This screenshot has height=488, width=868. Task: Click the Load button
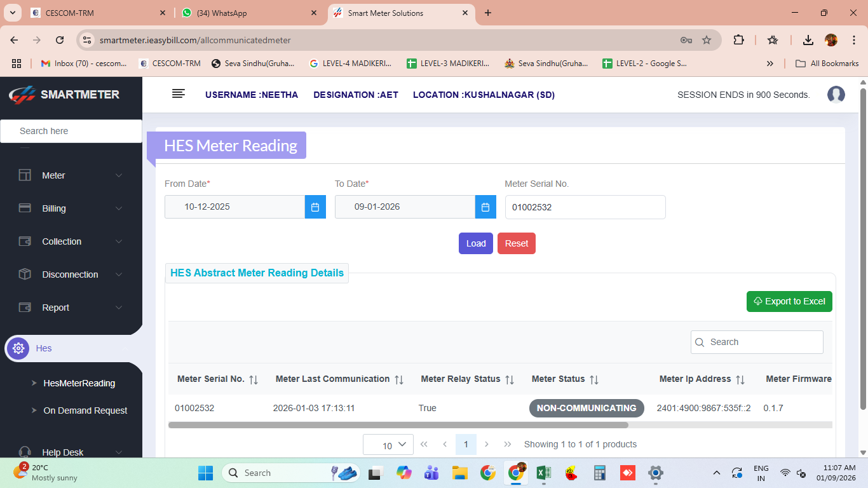(x=476, y=243)
